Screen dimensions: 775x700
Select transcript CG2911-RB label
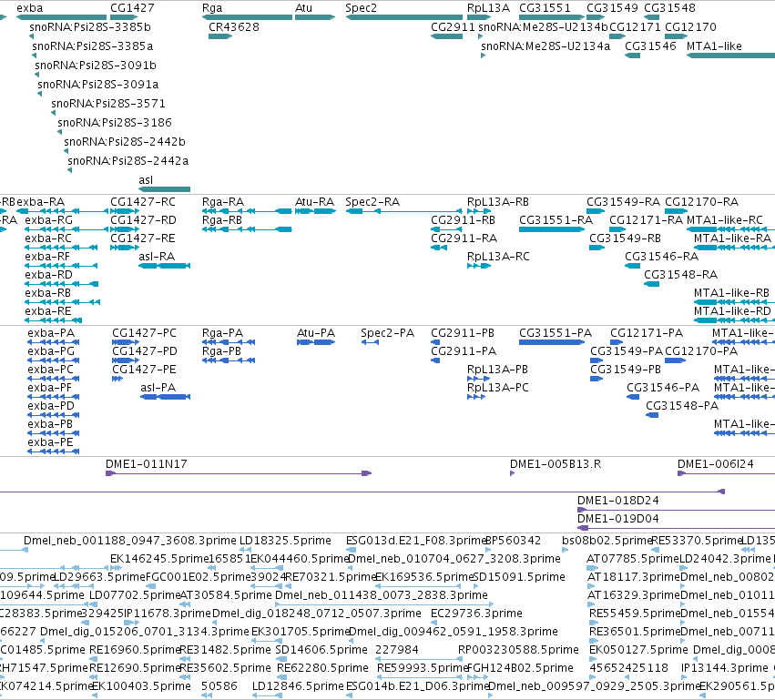coord(463,220)
